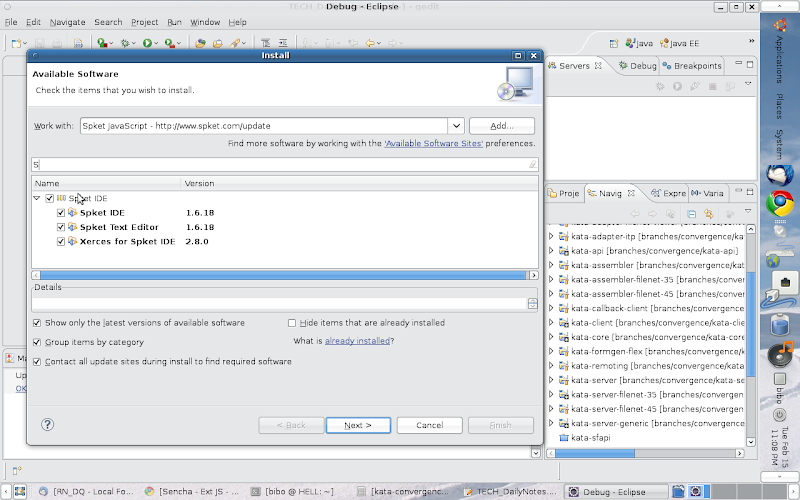800x500 pixels.
Task: Click Link with Editor icon in Navigator
Action: (x=709, y=214)
